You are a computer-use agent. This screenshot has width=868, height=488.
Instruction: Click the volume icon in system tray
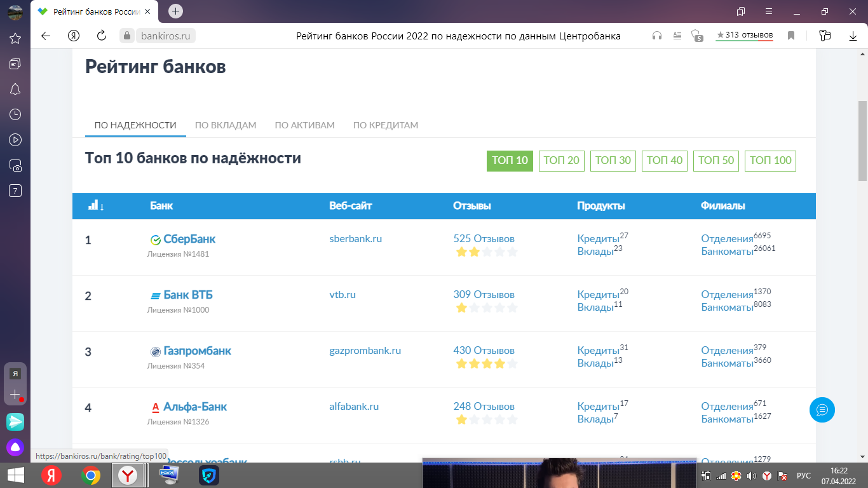point(752,476)
